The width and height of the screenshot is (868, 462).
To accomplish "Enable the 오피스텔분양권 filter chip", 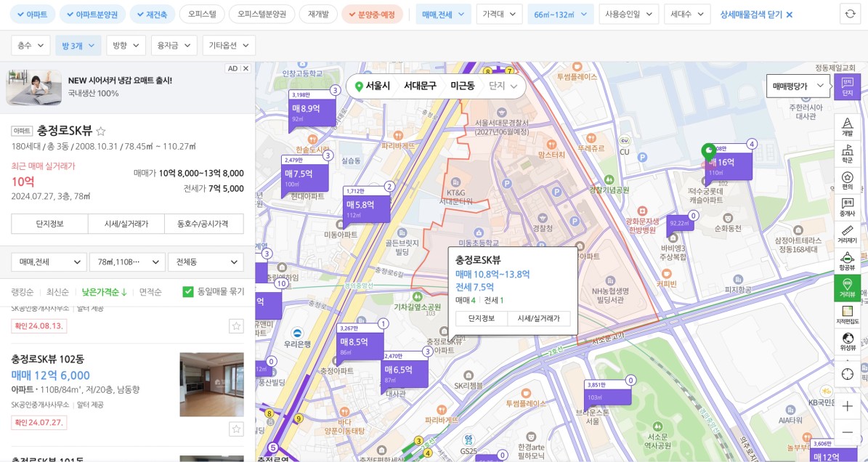I will [x=261, y=15].
